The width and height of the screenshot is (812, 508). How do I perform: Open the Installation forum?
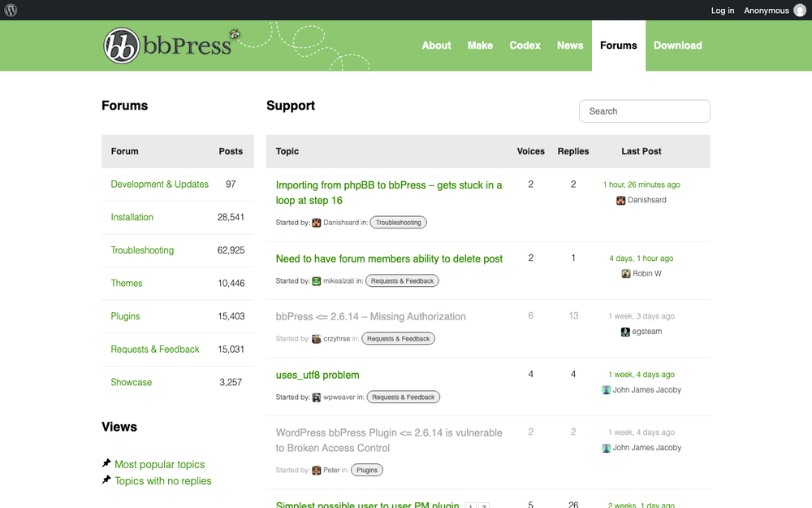(132, 217)
